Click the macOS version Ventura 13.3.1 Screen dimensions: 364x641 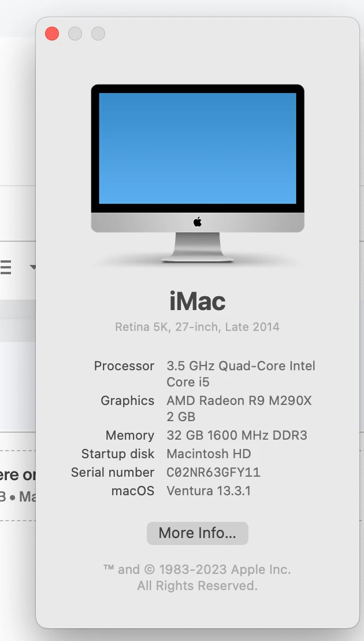(x=209, y=491)
